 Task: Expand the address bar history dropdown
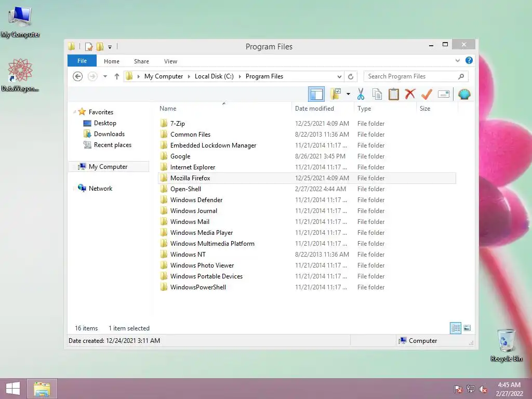coord(339,76)
